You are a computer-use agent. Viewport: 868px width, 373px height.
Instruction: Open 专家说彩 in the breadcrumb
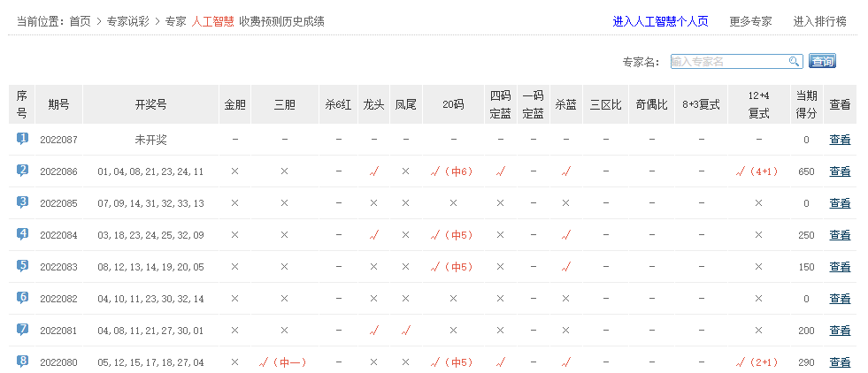click(127, 21)
